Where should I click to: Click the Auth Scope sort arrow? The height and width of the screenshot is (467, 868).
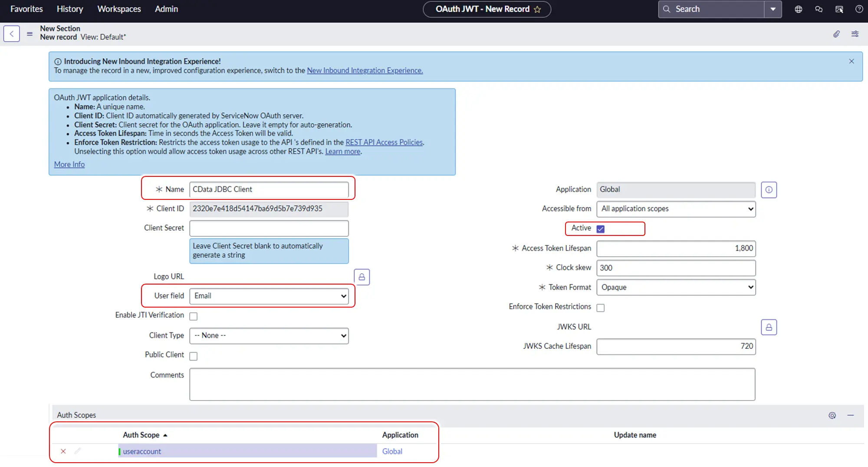click(x=165, y=435)
